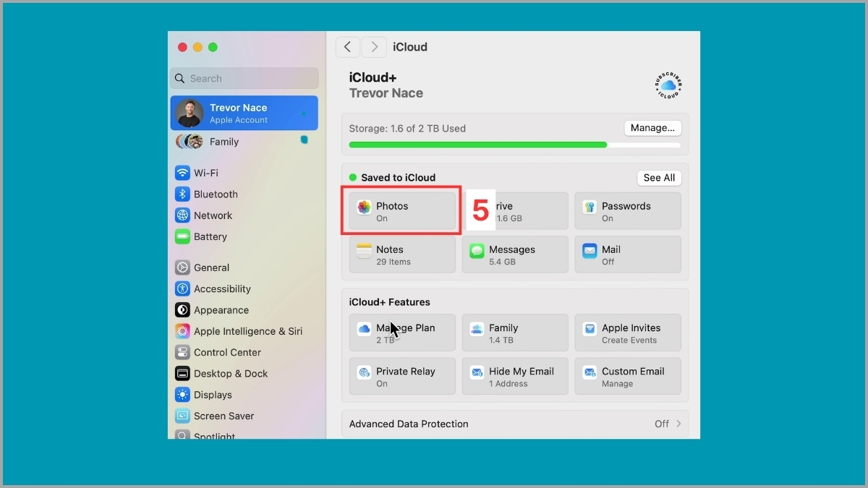This screenshot has height=488, width=868.
Task: Open the Messages tile showing 5.4 GB
Action: [x=515, y=254]
